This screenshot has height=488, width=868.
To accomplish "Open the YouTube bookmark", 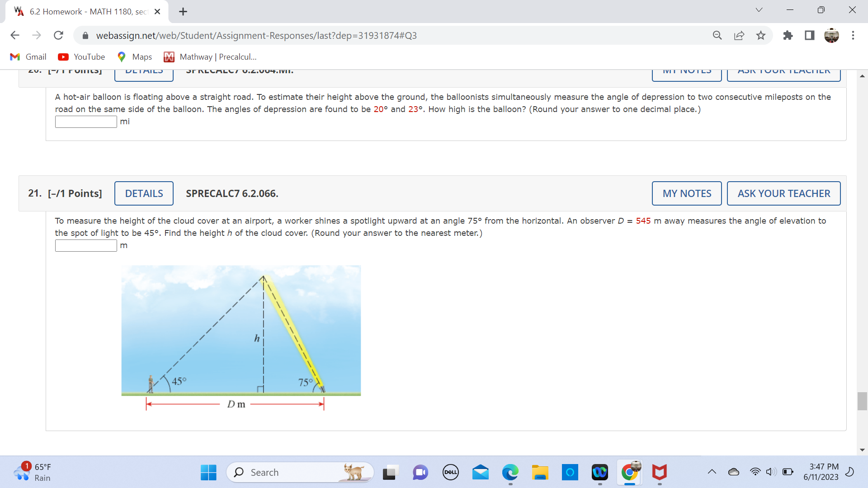I will click(81, 56).
